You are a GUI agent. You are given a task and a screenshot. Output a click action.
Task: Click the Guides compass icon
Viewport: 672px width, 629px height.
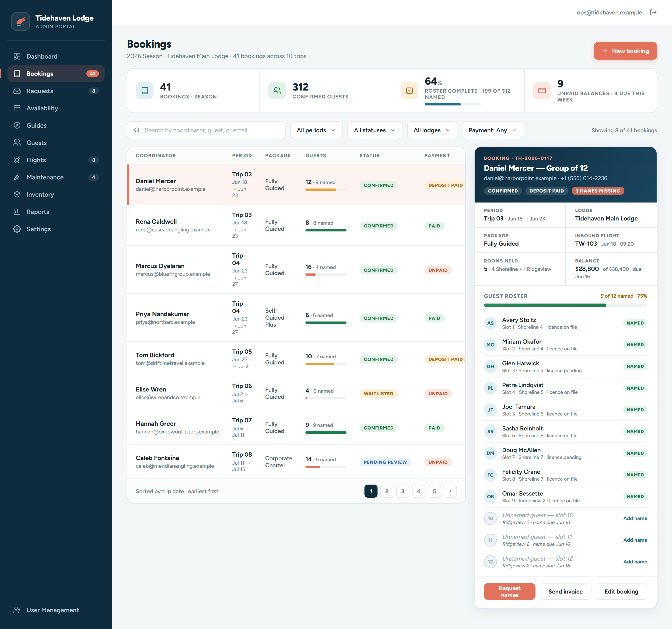point(17,125)
